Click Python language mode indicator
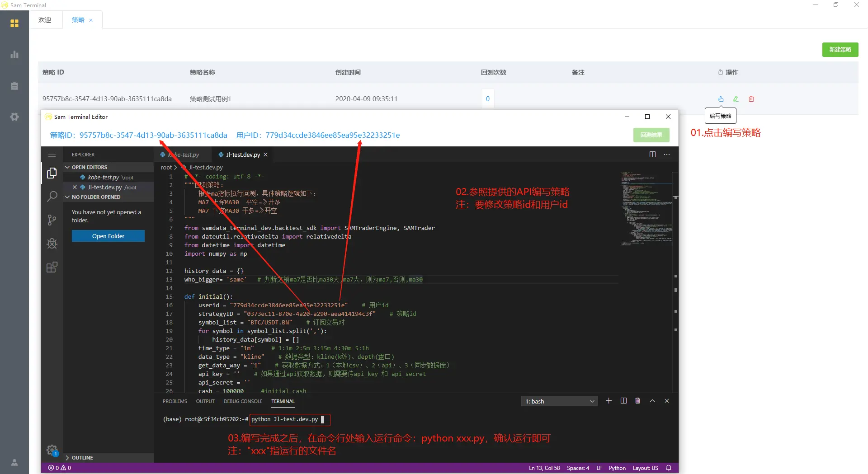 (x=617, y=468)
